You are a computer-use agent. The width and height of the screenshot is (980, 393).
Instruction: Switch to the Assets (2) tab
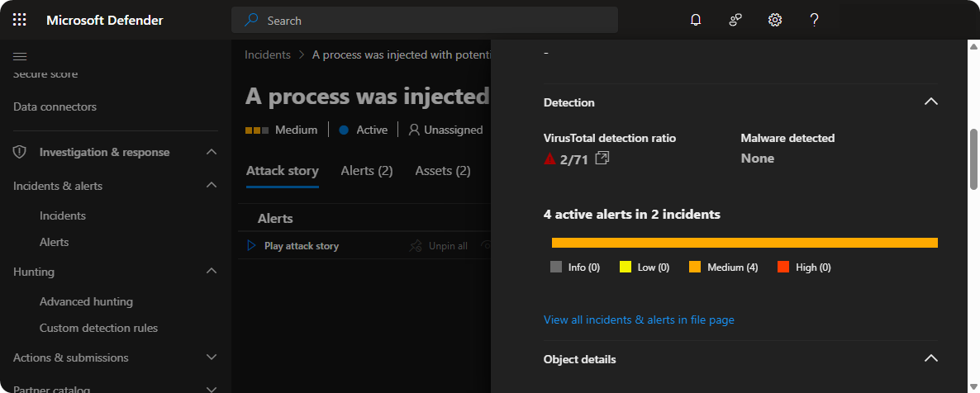[x=442, y=171]
